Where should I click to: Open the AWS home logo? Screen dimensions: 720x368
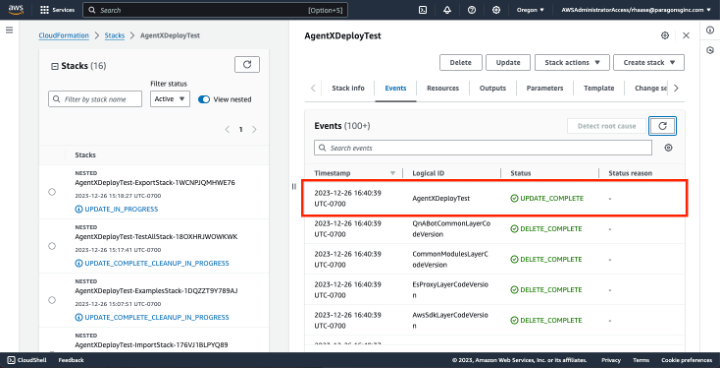pos(16,10)
